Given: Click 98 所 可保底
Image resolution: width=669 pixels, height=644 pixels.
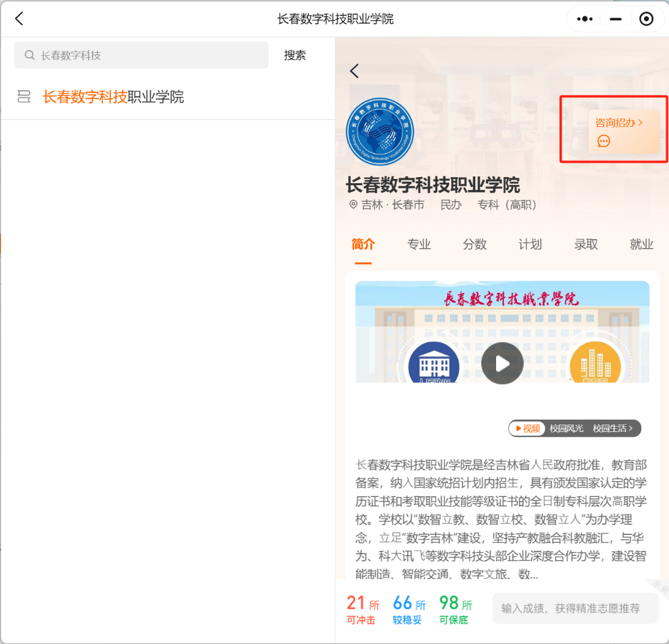Looking at the screenshot, I should (455, 610).
